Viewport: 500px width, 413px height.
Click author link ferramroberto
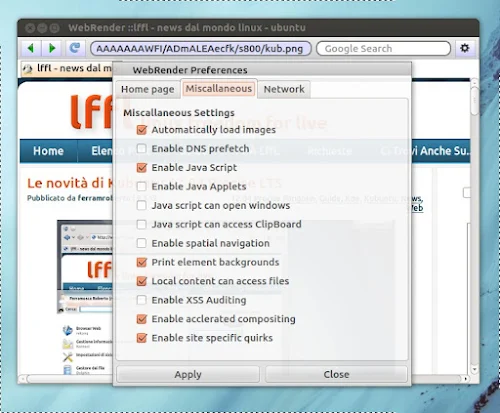[95, 198]
